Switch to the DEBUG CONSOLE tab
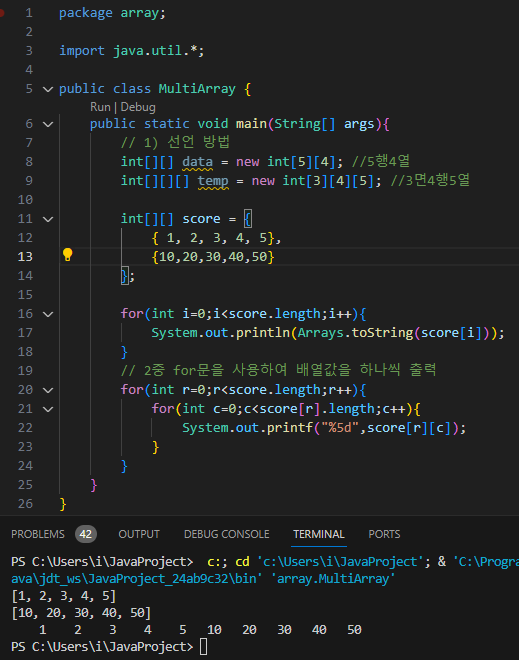This screenshot has height=660, width=519. (x=226, y=534)
